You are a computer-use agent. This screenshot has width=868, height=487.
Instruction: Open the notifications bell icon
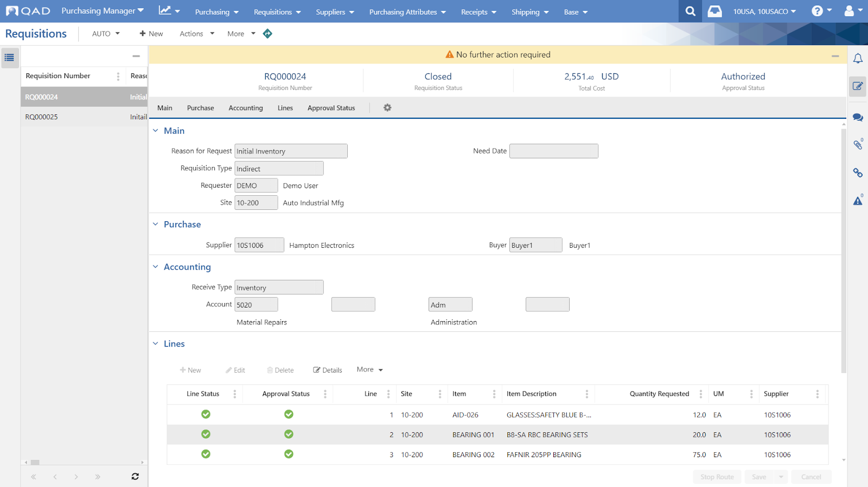click(x=858, y=59)
